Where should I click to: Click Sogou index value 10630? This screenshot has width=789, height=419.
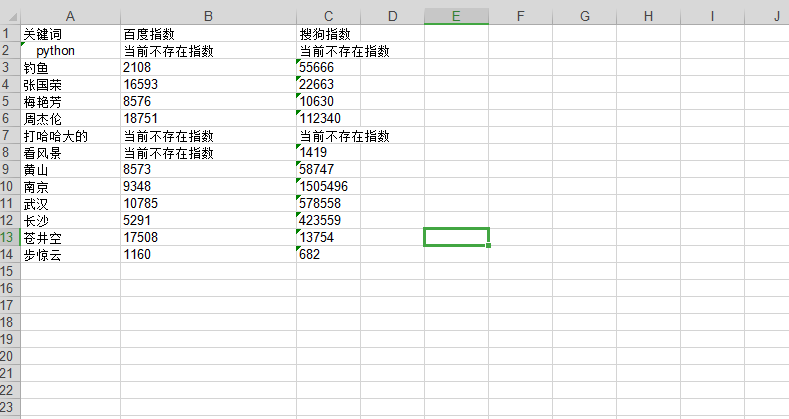pos(329,102)
